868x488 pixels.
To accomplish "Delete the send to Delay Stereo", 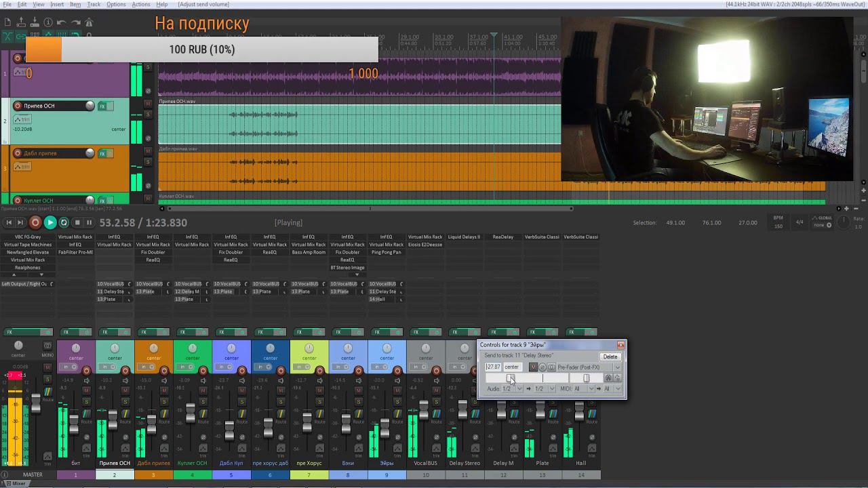I will (x=610, y=357).
